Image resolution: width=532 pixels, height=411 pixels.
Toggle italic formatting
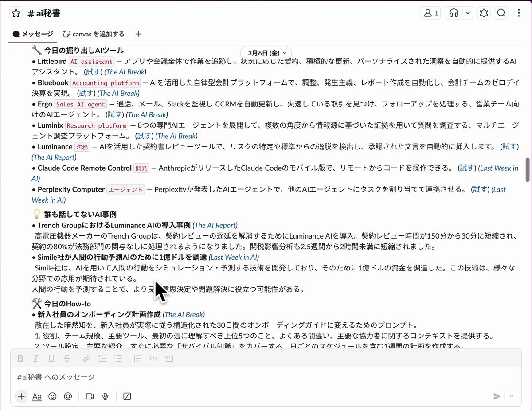36,358
